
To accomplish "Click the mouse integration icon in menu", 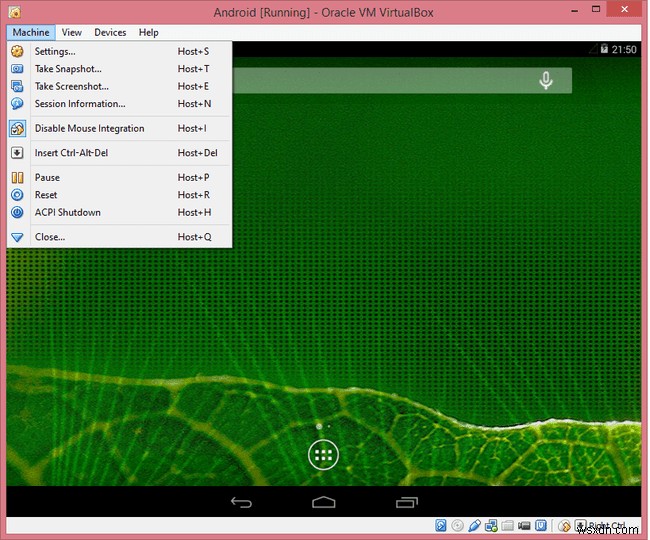I will (17, 129).
